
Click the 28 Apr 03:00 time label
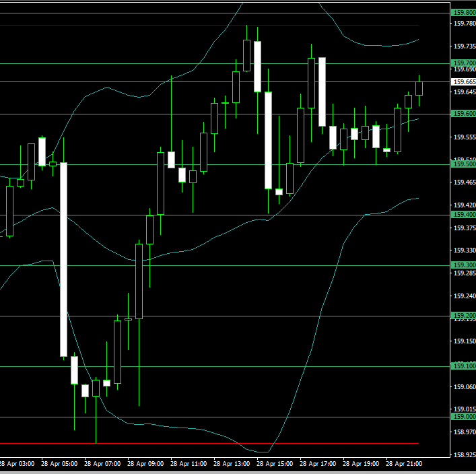pyautogui.click(x=16, y=464)
